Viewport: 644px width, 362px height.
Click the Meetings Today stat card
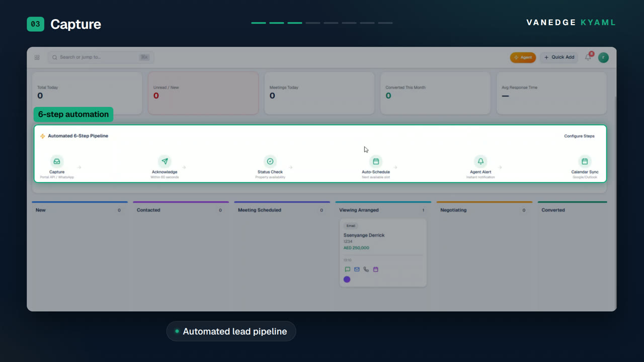319,93
